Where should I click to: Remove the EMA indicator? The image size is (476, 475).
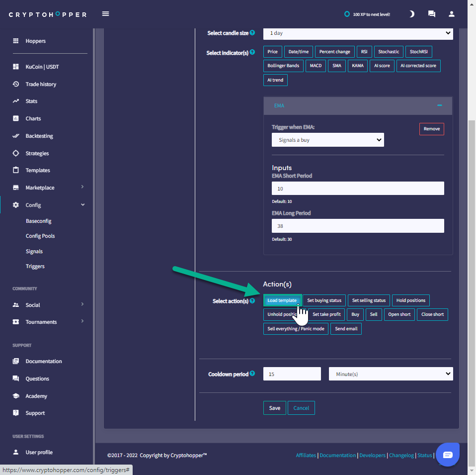tap(431, 129)
